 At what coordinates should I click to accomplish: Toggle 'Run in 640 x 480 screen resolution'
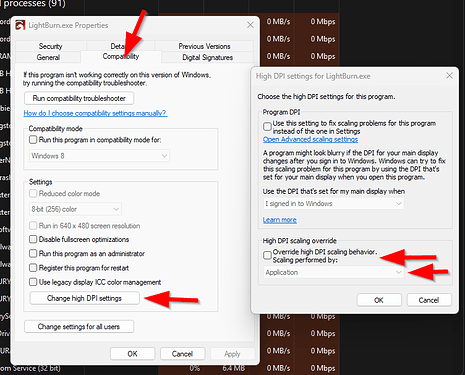pos(33,226)
